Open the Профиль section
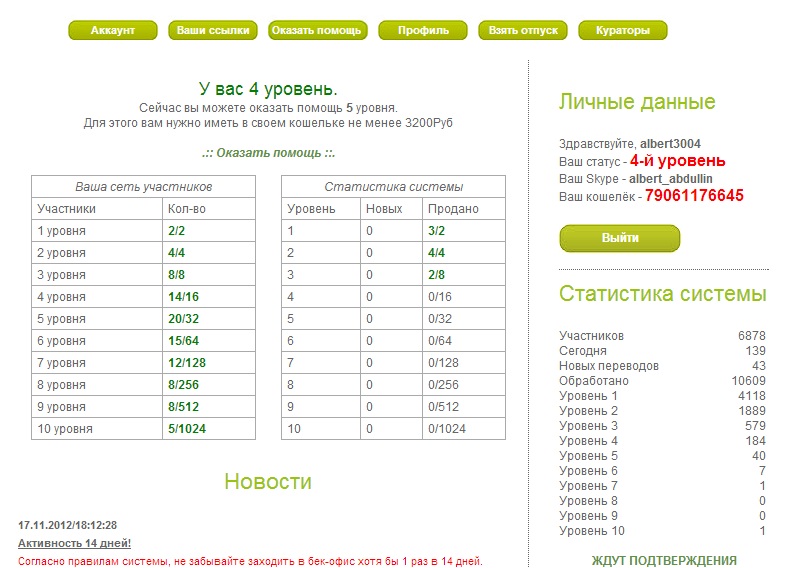Image resolution: width=806 pixels, height=568 pixels. pyautogui.click(x=423, y=30)
